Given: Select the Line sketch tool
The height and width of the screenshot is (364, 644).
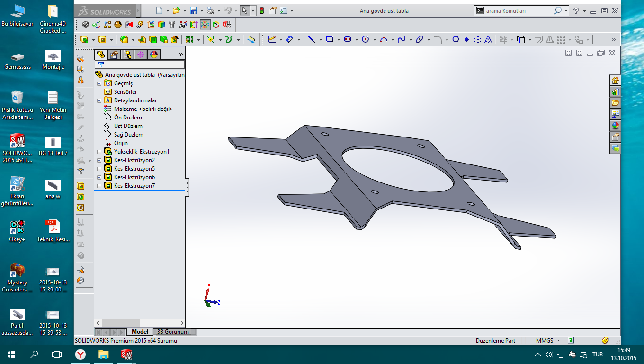Looking at the screenshot, I should [311, 40].
